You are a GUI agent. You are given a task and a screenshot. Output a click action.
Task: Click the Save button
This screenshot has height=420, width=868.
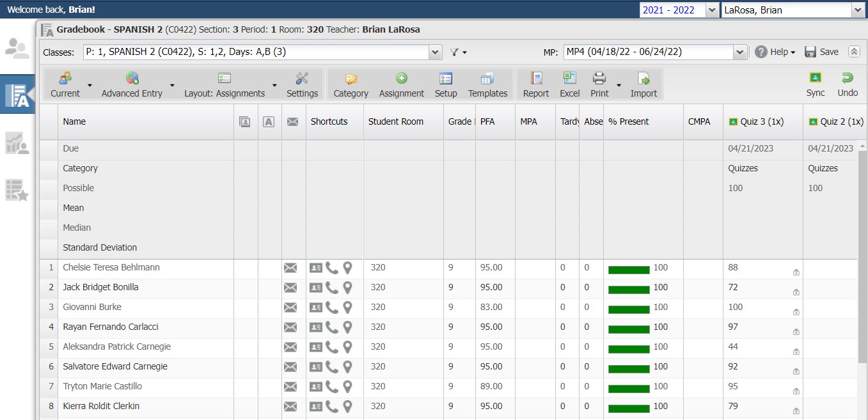coord(821,52)
